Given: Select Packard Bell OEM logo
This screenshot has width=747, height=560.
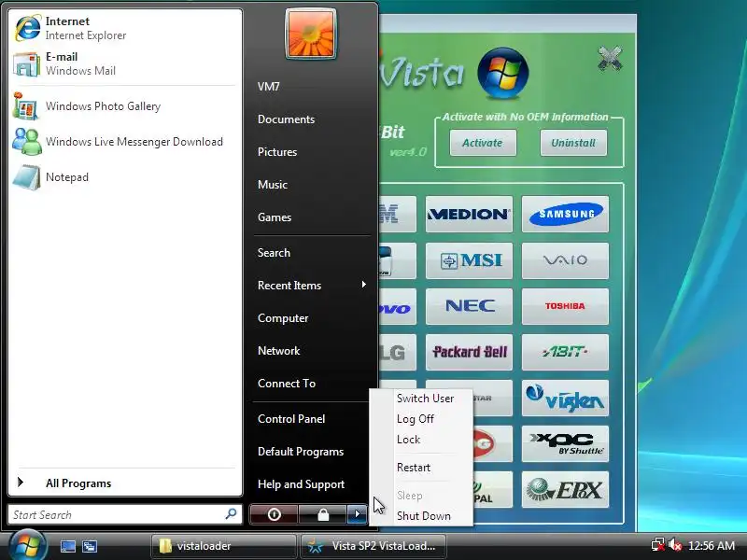Looking at the screenshot, I should [469, 353].
